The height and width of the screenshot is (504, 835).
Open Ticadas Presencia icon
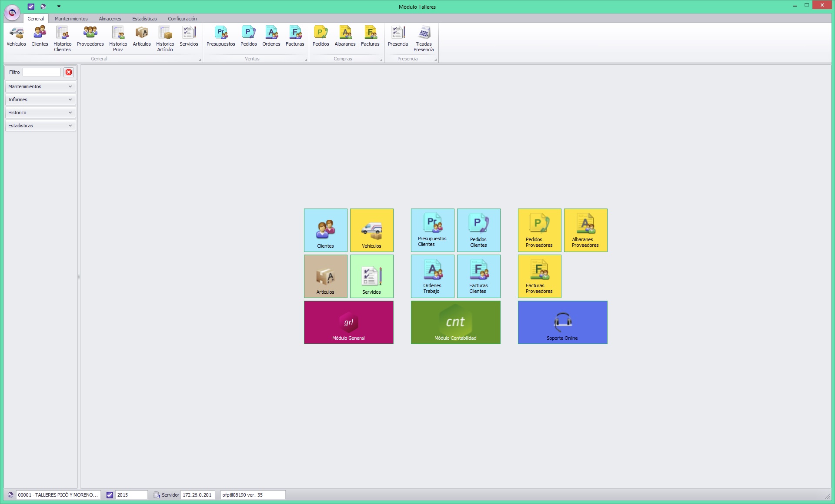point(424,39)
